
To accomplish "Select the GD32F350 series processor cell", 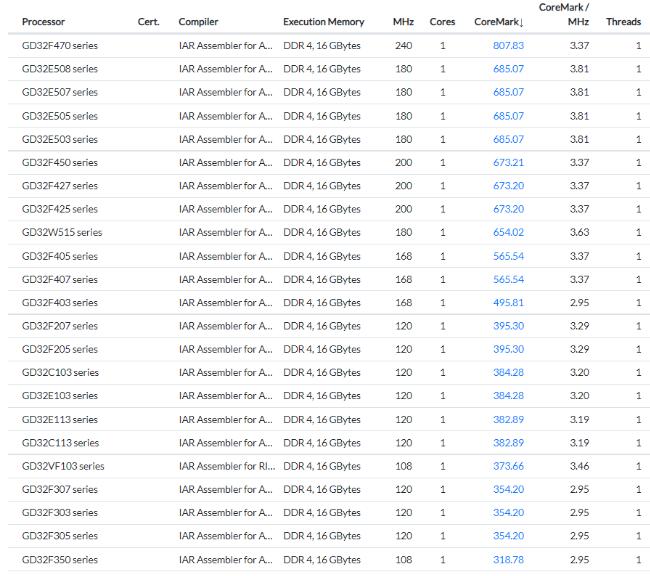I will click(x=60, y=560).
